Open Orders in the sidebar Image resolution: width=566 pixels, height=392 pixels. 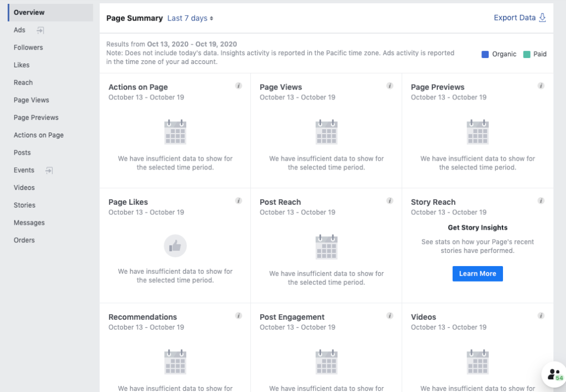24,240
